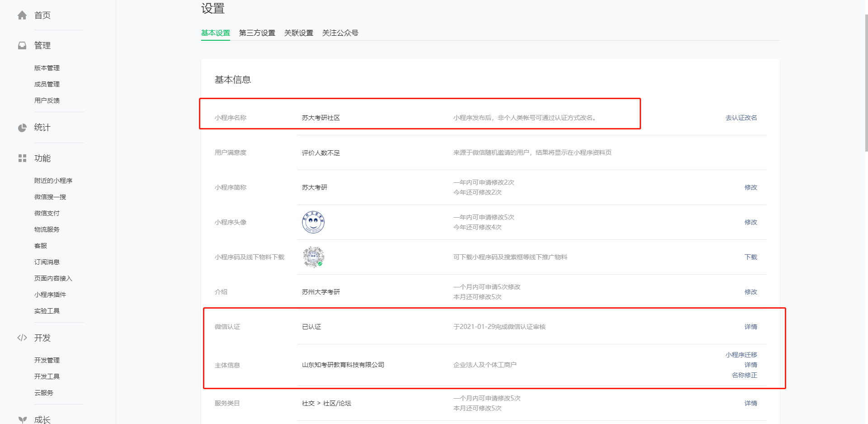Click the 成长 section heading
The height and width of the screenshot is (424, 868).
[42, 420]
